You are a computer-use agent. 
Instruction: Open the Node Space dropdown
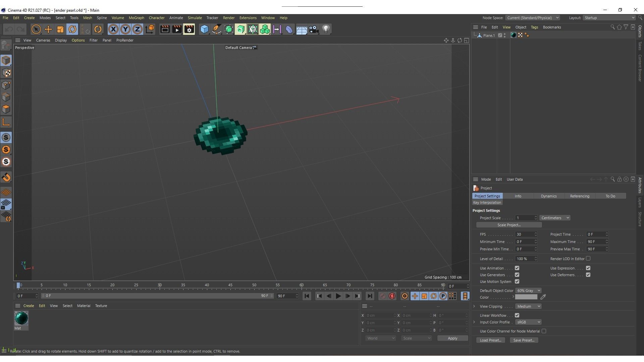[x=532, y=18]
